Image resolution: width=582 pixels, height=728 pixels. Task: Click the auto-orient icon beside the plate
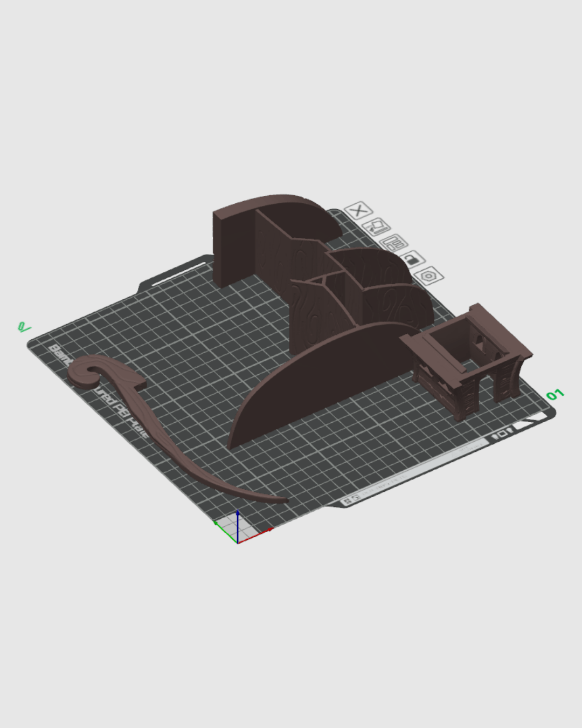[x=376, y=227]
